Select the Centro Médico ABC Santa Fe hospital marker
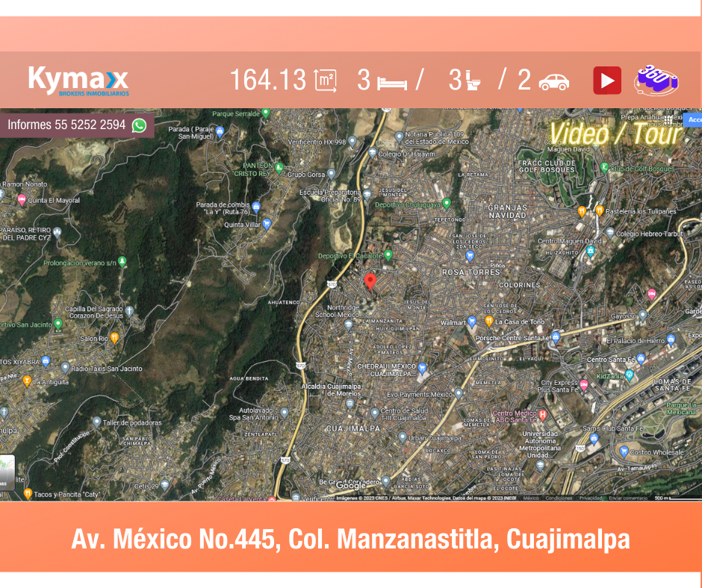The width and height of the screenshot is (702, 588). click(543, 415)
